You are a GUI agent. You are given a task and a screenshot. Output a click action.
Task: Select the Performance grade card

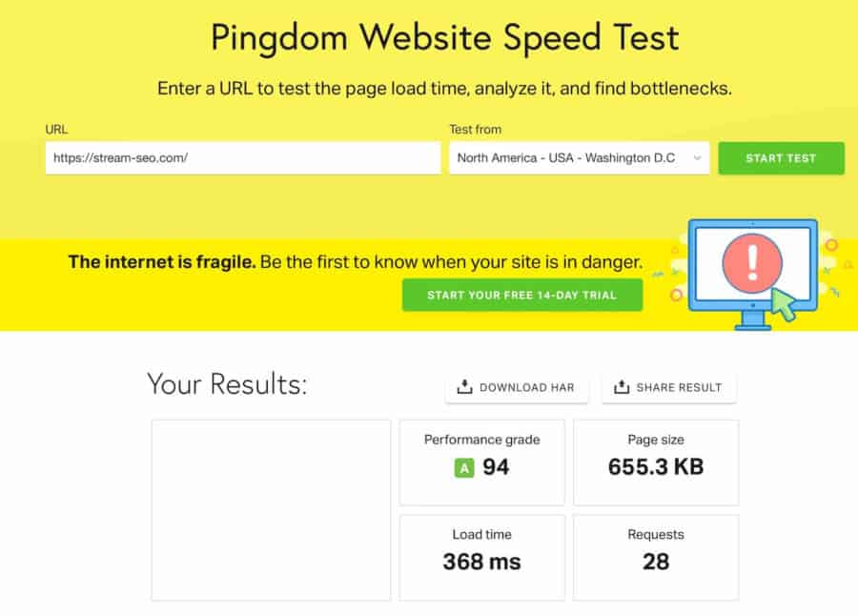(x=482, y=462)
